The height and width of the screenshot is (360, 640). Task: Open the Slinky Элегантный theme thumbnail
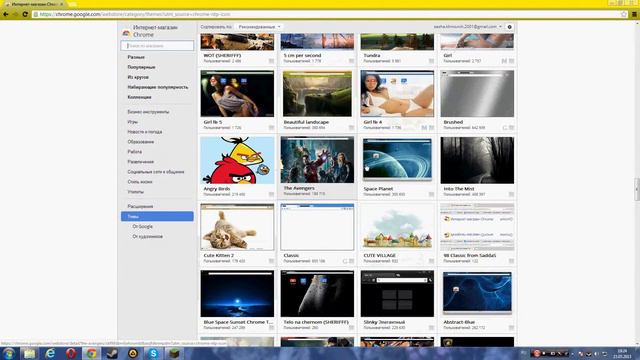pos(397,293)
